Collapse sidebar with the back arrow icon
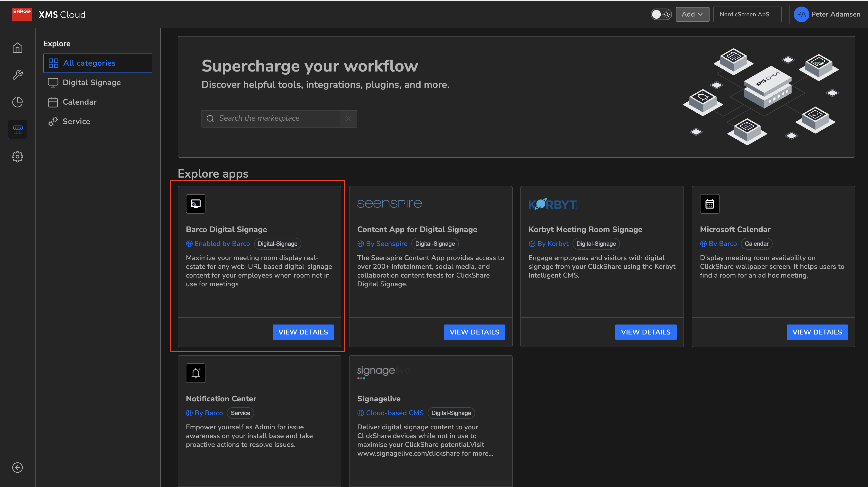The height and width of the screenshot is (487, 868). click(x=18, y=468)
